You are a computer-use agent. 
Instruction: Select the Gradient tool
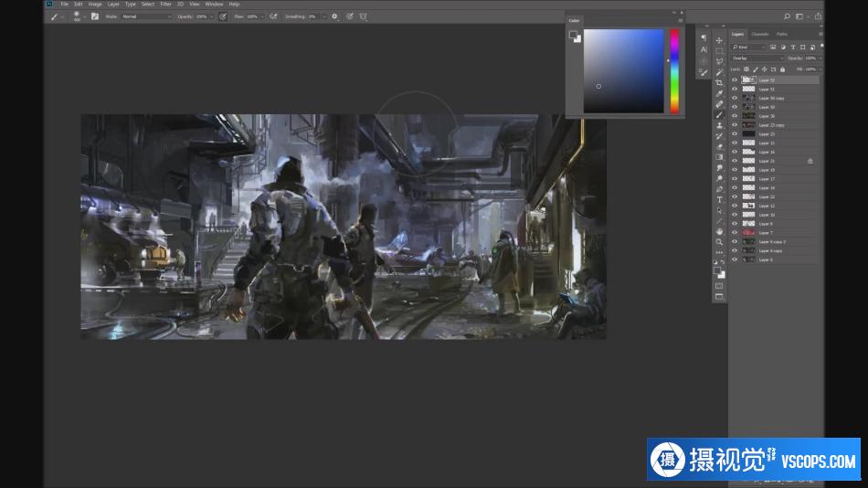tap(719, 157)
